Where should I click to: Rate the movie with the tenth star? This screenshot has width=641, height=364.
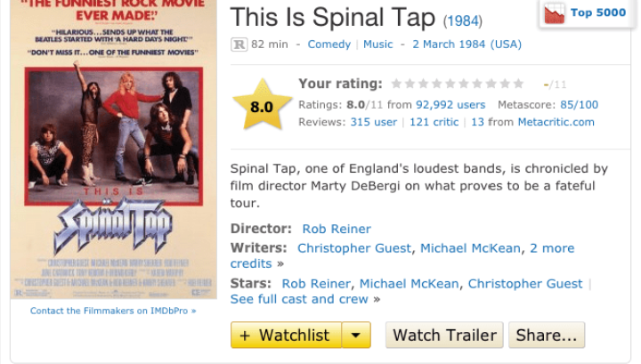point(518,84)
